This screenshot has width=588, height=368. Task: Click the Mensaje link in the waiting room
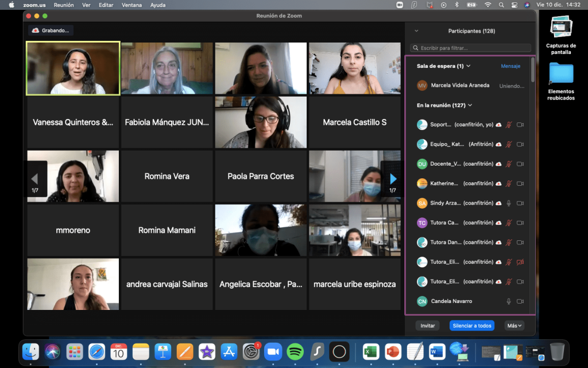[510, 66]
